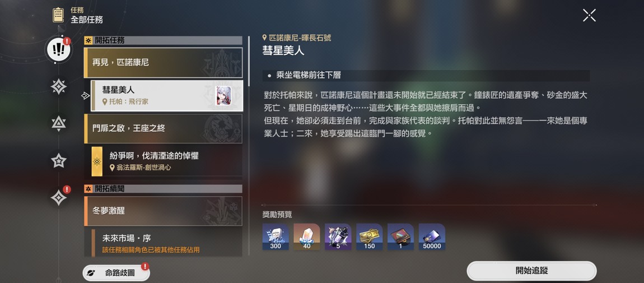Image resolution: width=644 pixels, height=283 pixels.
Task: Open the 命路歧圖 button
Action: (116, 273)
